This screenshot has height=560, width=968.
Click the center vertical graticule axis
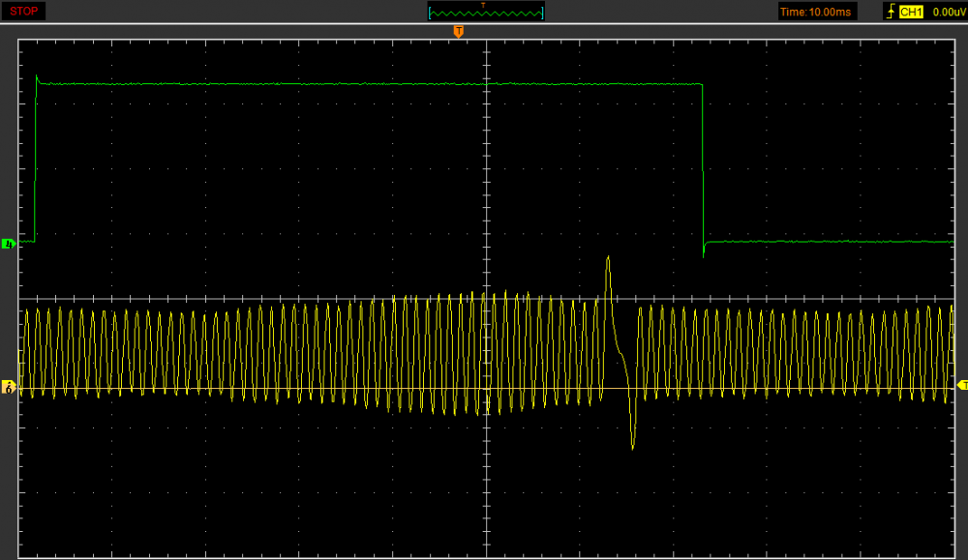point(486,193)
